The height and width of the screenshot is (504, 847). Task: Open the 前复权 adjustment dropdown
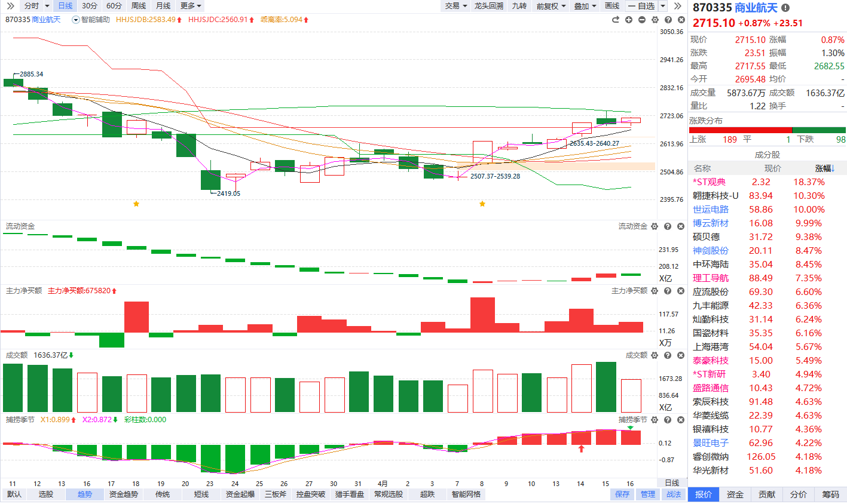551,6
